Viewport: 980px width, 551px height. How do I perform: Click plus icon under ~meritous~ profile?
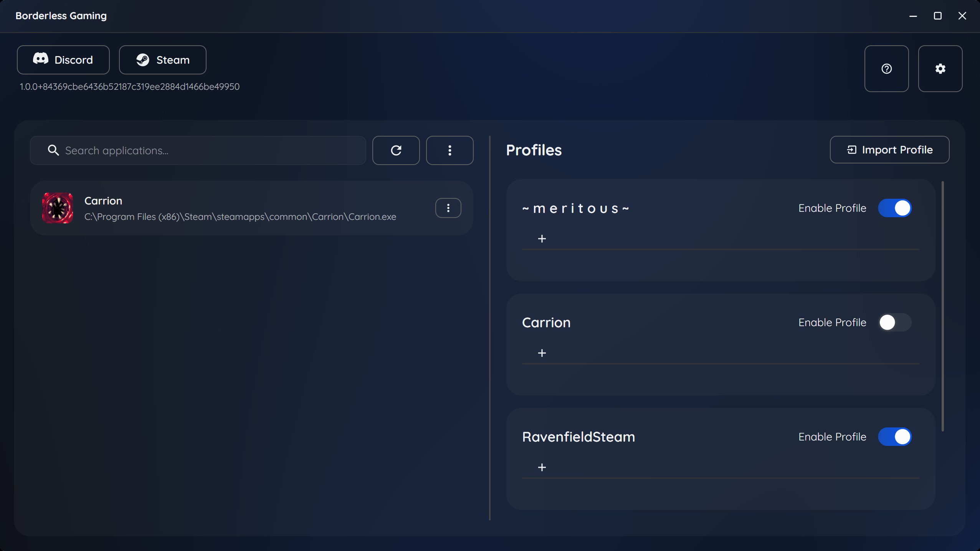click(x=542, y=239)
